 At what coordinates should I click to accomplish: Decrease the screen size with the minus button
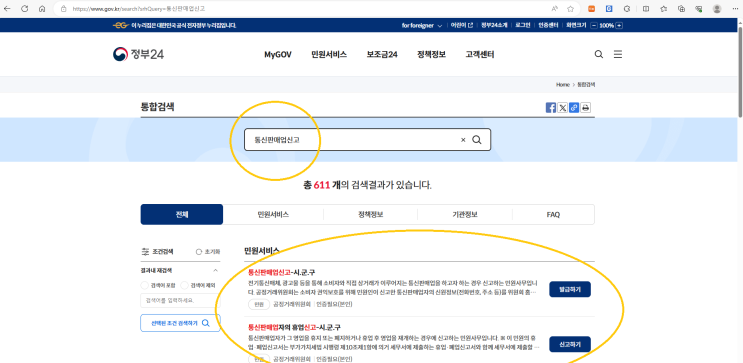tap(594, 26)
